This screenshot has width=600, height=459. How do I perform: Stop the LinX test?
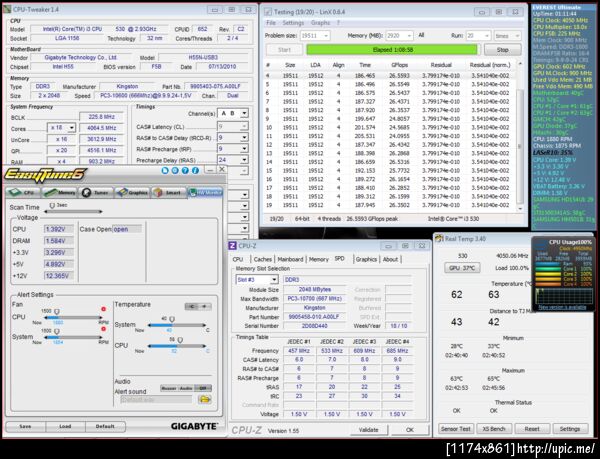coord(502,50)
